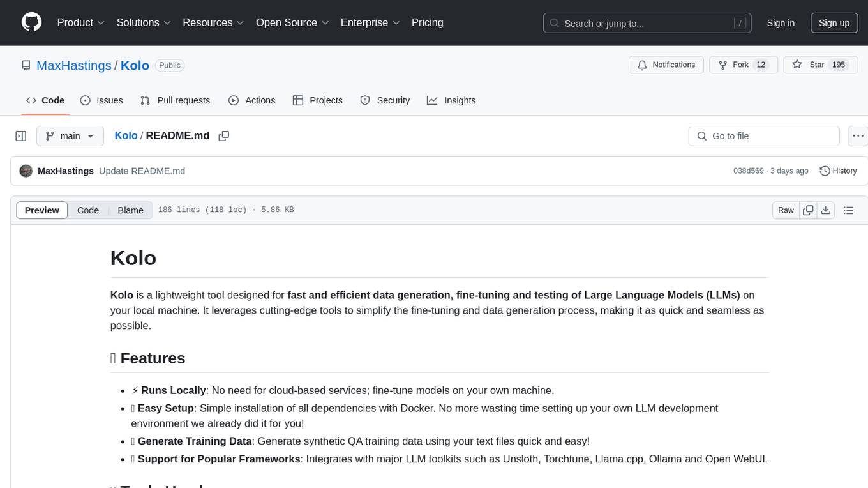View the file History
Screen dimensions: 868x488
(x=838, y=171)
